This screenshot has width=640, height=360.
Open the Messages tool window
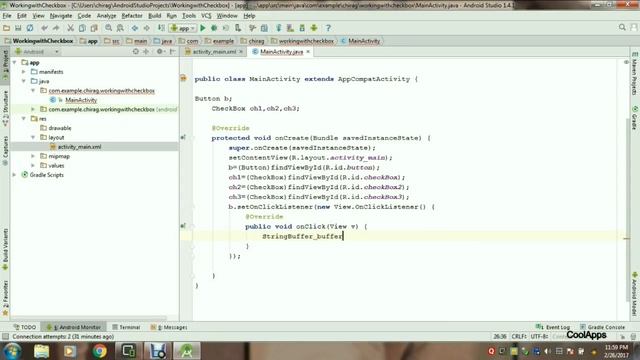pyautogui.click(x=169, y=327)
